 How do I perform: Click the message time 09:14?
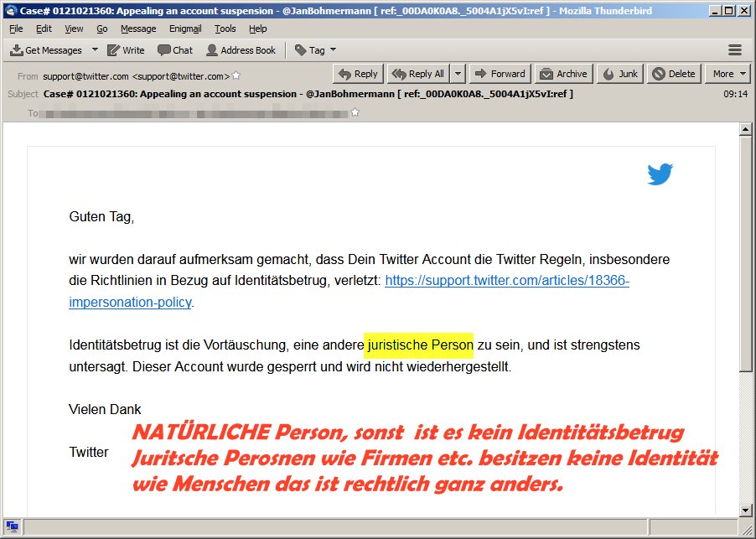pyautogui.click(x=736, y=94)
